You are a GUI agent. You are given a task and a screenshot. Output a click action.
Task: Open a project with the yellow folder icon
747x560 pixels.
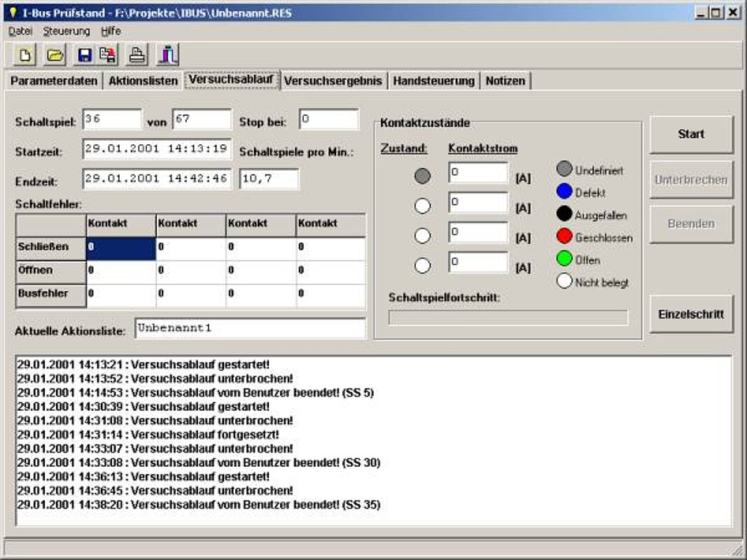click(x=55, y=55)
